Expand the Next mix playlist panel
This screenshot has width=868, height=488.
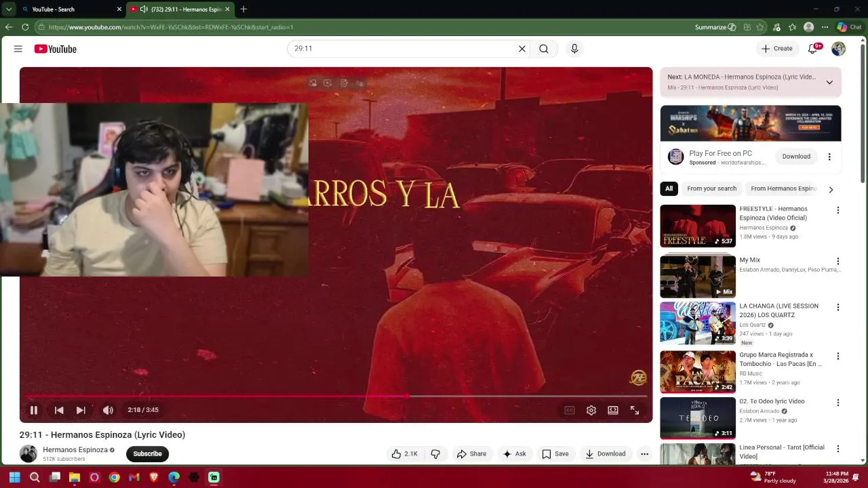pos(829,82)
